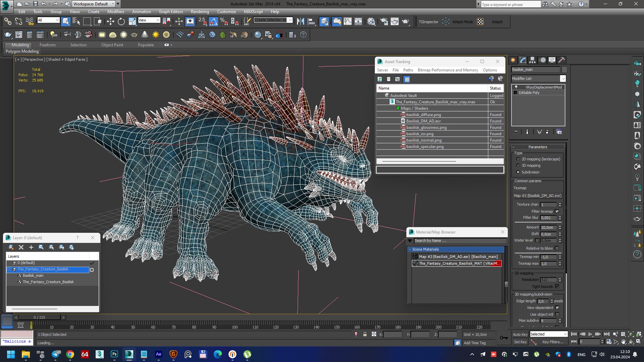644x362 pixels.
Task: Delete highlighted layer in Layer dialog
Action: [21, 247]
